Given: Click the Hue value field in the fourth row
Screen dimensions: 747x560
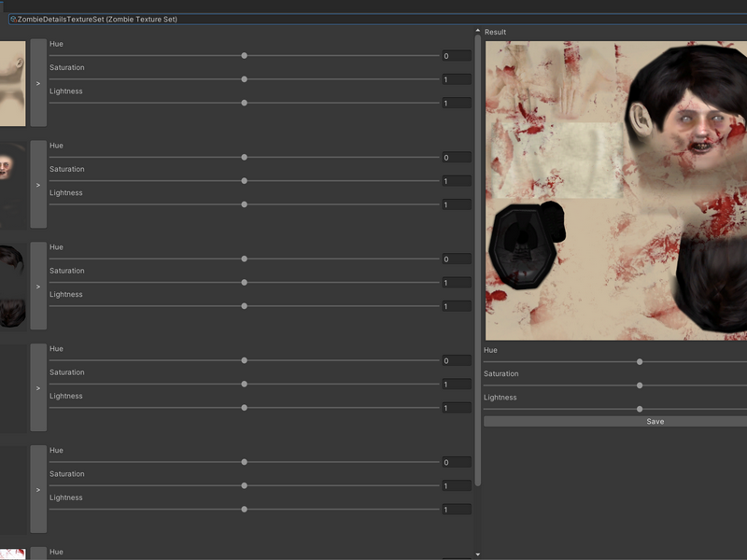Looking at the screenshot, I should coord(457,360).
